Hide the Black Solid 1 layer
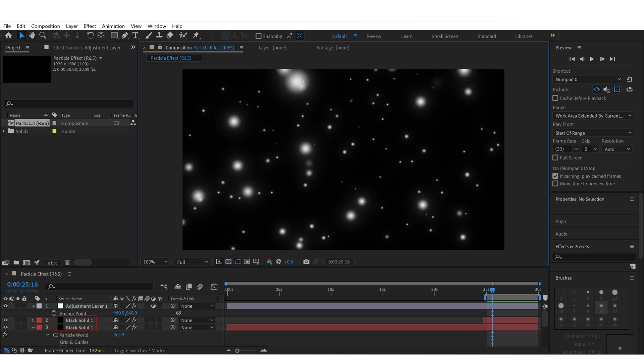644x362 pixels. tap(5, 320)
